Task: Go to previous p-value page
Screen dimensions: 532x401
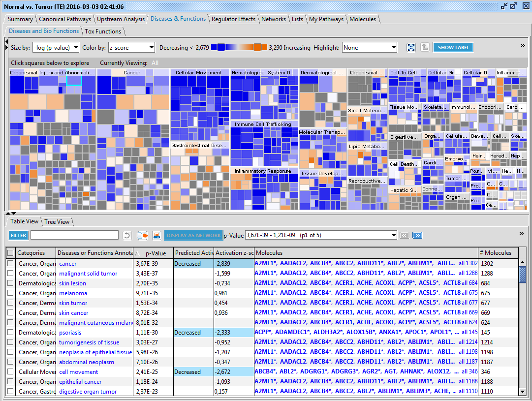Action: click(x=405, y=235)
